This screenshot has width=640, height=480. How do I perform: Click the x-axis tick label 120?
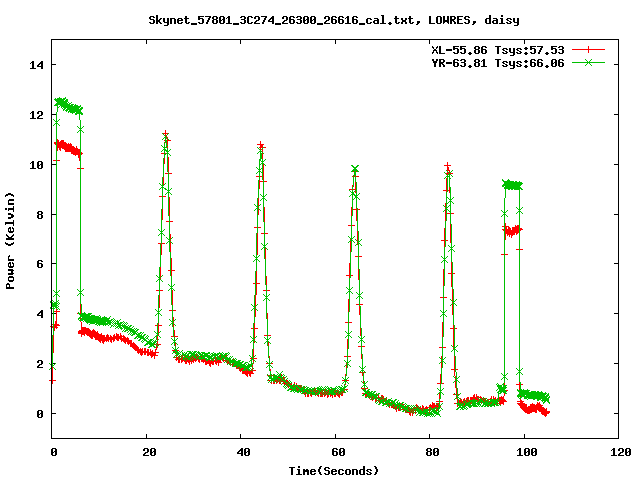pyautogui.click(x=621, y=452)
